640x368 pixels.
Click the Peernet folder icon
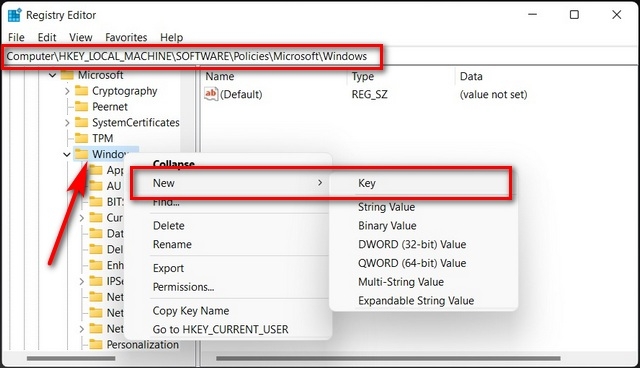[82, 106]
